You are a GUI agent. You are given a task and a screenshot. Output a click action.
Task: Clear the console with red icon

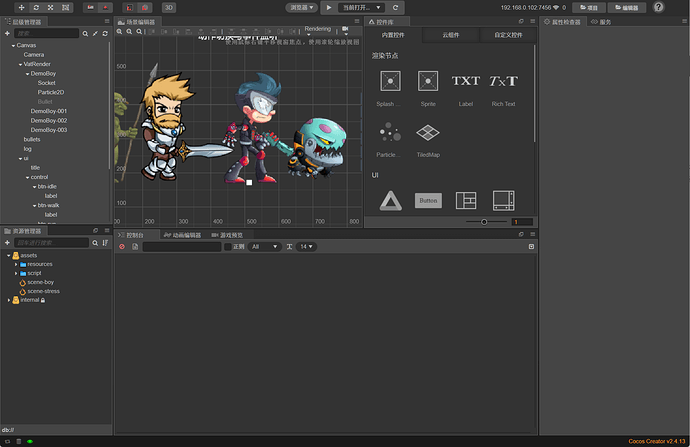(122, 247)
